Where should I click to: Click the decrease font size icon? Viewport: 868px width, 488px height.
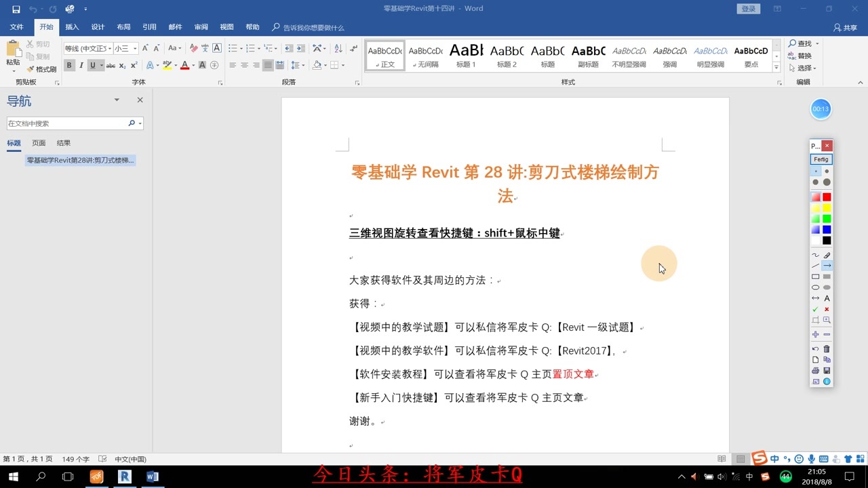click(156, 48)
